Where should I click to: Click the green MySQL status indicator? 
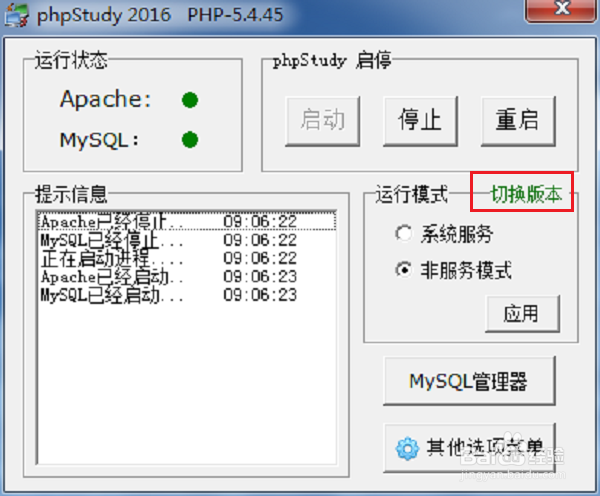[190, 139]
